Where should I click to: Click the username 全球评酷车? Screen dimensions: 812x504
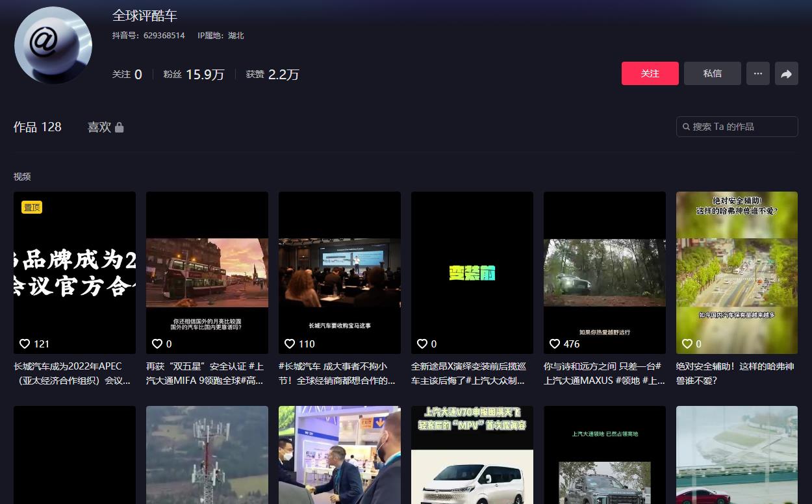[145, 16]
